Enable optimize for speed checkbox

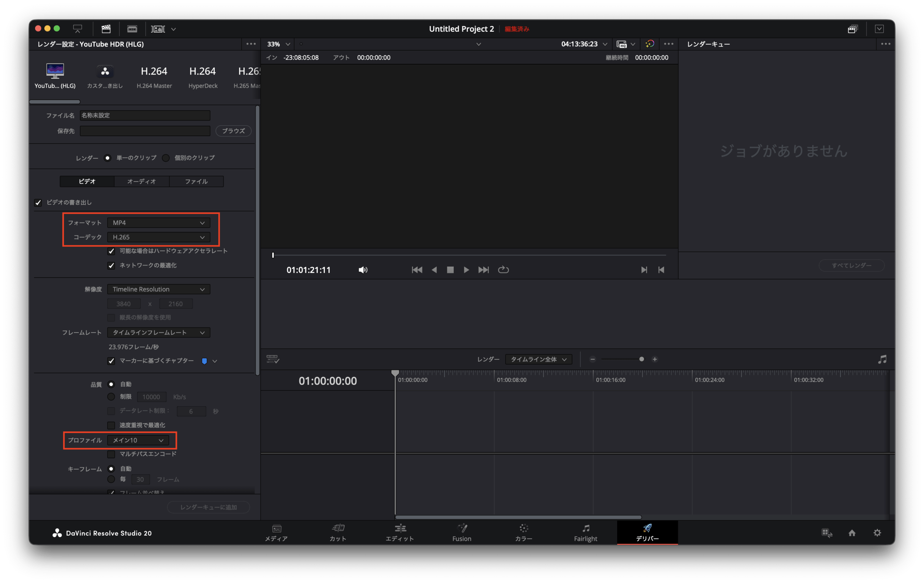click(111, 425)
